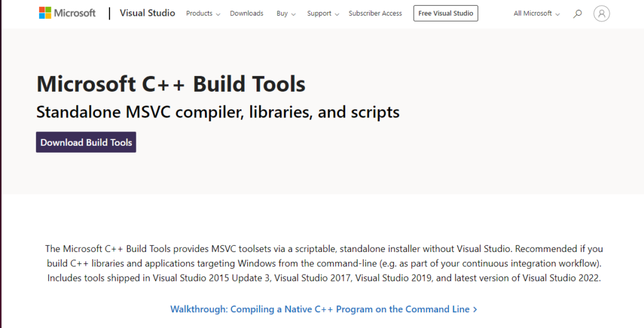
Task: Click the chevron next to Buy
Action: (293, 14)
